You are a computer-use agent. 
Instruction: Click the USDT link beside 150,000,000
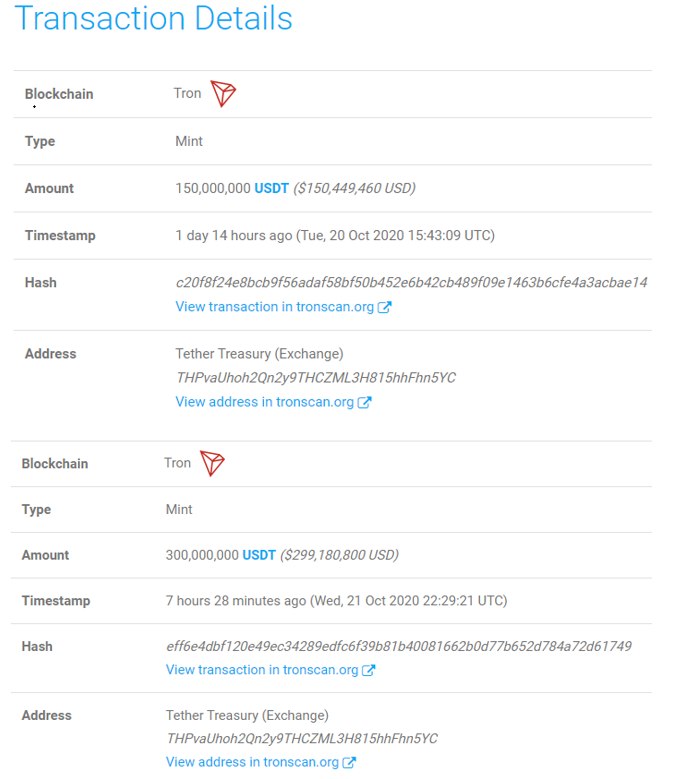[x=272, y=188]
